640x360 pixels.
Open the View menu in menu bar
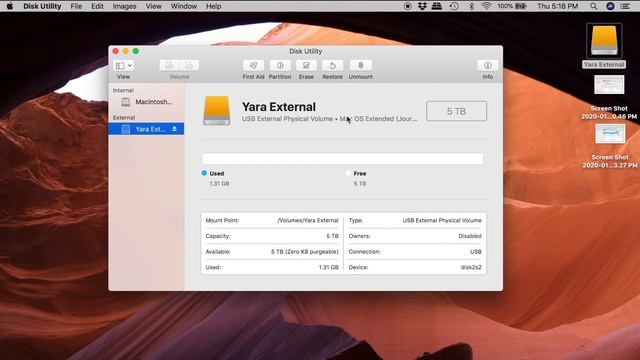coord(153,6)
